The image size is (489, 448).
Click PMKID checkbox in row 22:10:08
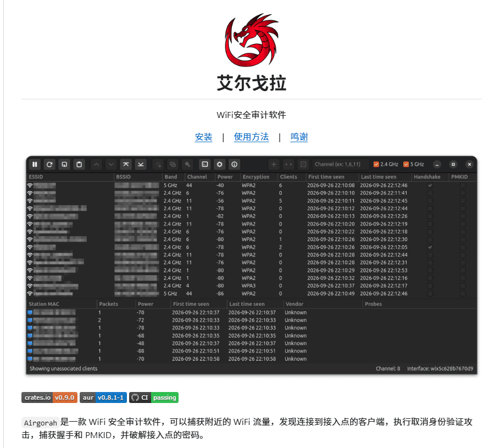click(x=463, y=186)
